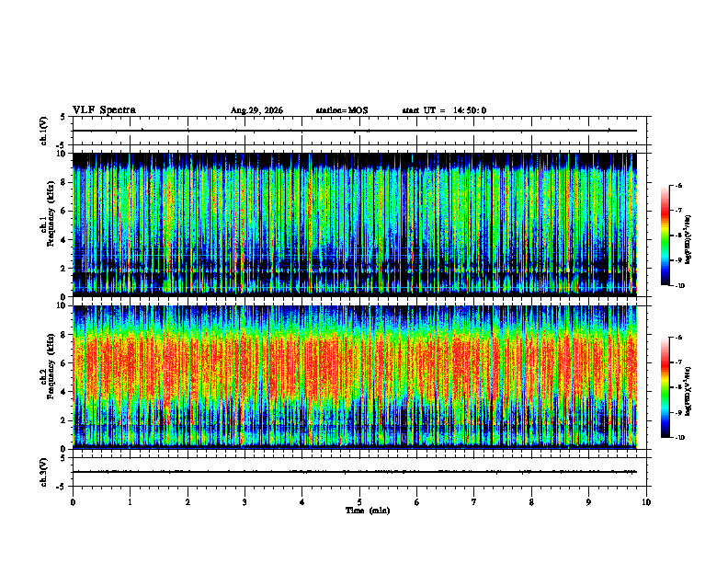Click the VLF Spectra title text
The image size is (728, 563).
pos(105,110)
